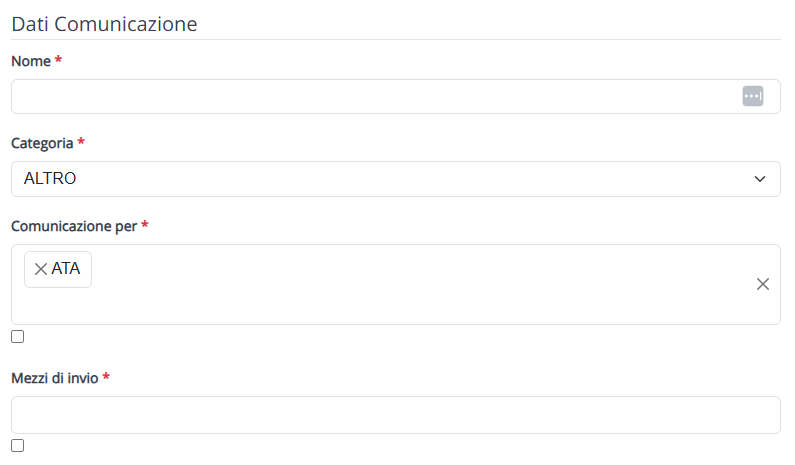Clear all selections in Comunicazione per
This screenshot has width=795, height=465.
click(x=763, y=284)
